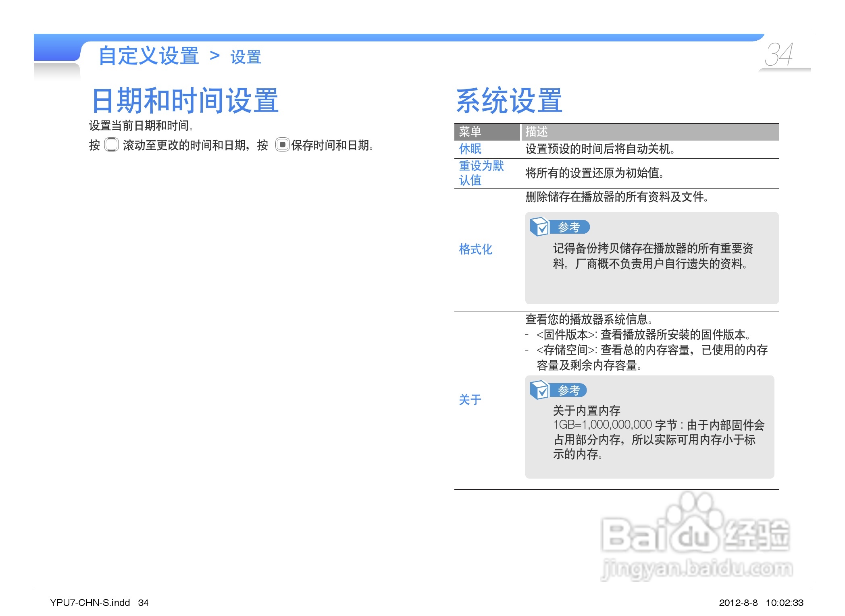The width and height of the screenshot is (845, 616).
Task: Click the YPU7-CHN-S.indd file name footer
Action: click(x=89, y=603)
